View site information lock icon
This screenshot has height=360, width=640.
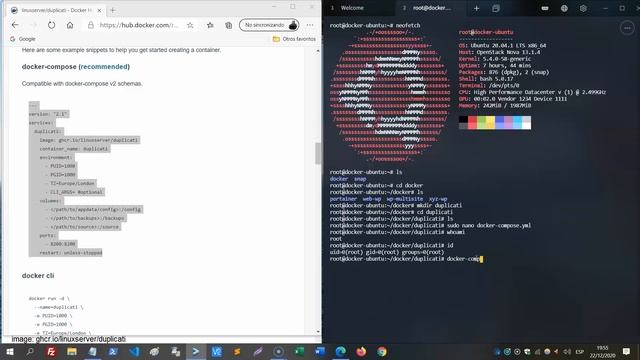pos(91,25)
